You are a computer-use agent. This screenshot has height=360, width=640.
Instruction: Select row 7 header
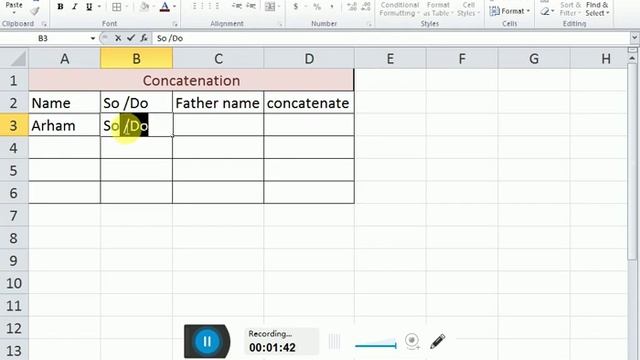(14, 216)
